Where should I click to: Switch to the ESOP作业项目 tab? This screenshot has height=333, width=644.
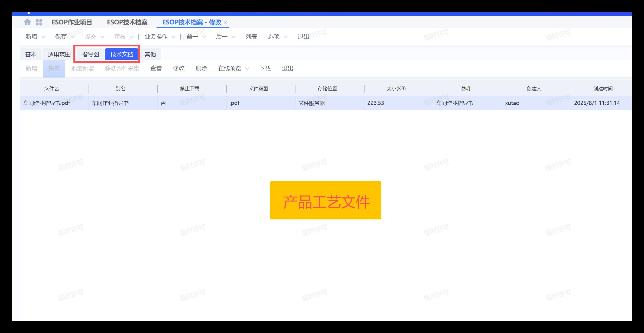coord(72,22)
